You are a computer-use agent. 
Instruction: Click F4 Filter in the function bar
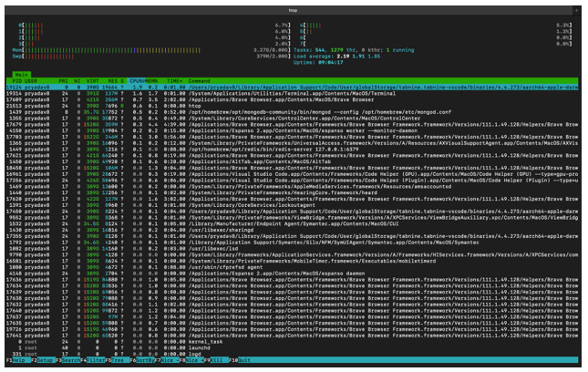pos(93,360)
